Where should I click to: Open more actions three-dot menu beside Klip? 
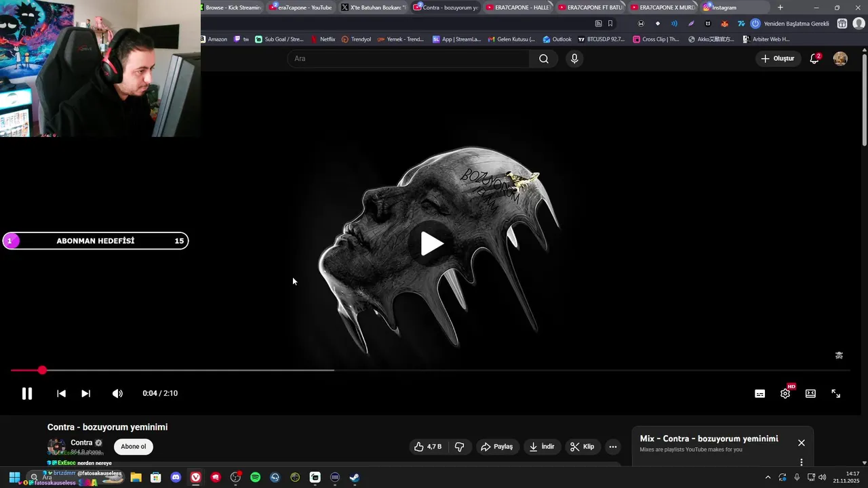(612, 447)
